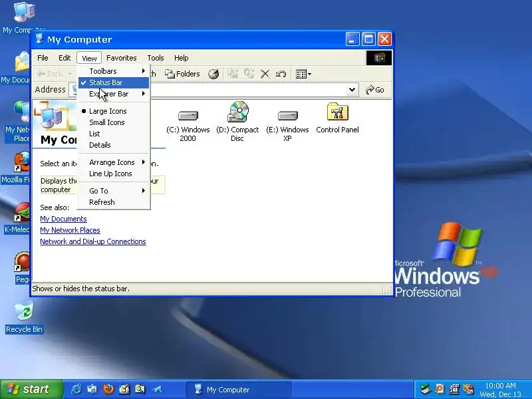Screen dimensions: 532x399
Task: Open the Tools menu
Action: click(156, 58)
